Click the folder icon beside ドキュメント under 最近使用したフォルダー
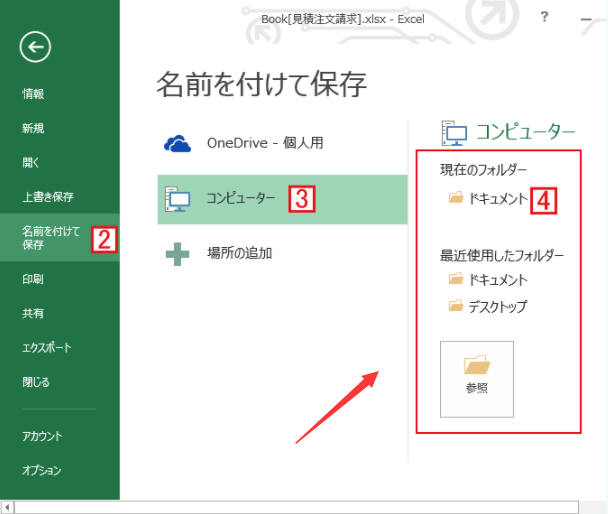 click(x=456, y=278)
